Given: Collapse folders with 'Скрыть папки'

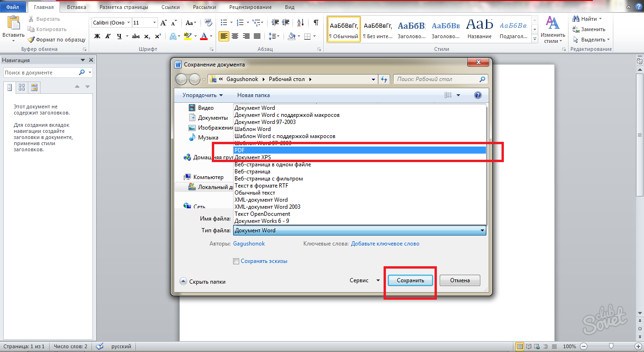Looking at the screenshot, I should (x=202, y=282).
